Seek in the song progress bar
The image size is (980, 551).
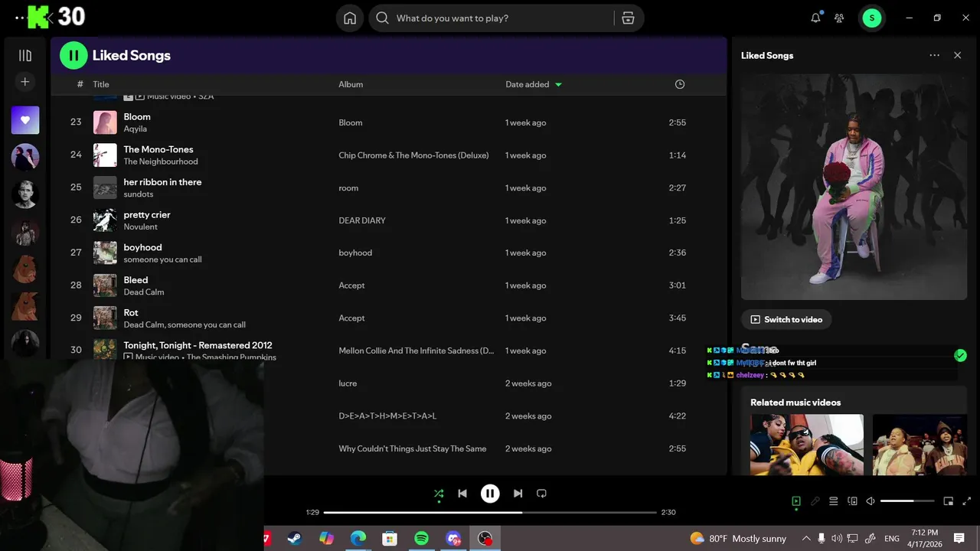point(490,512)
